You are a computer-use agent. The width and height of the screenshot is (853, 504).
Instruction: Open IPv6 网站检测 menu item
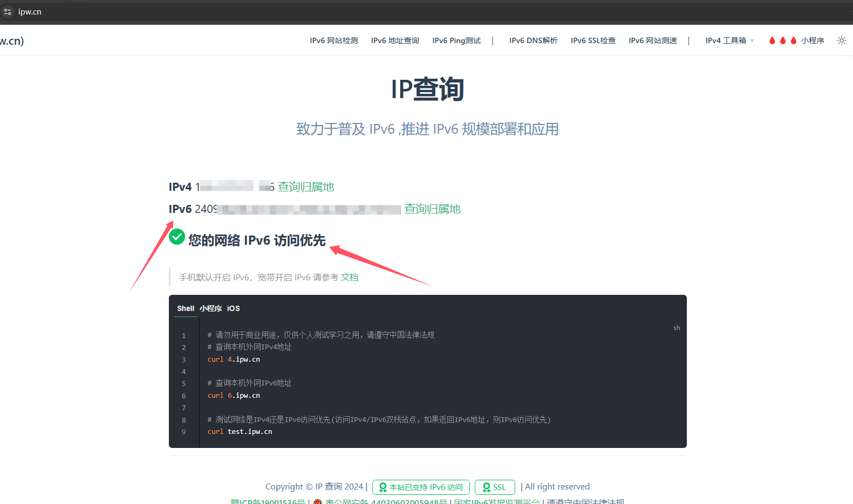[x=333, y=40]
